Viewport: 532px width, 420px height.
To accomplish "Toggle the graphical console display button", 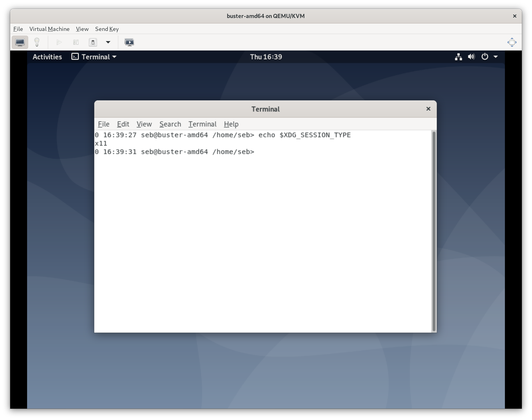I will pyautogui.click(x=20, y=42).
